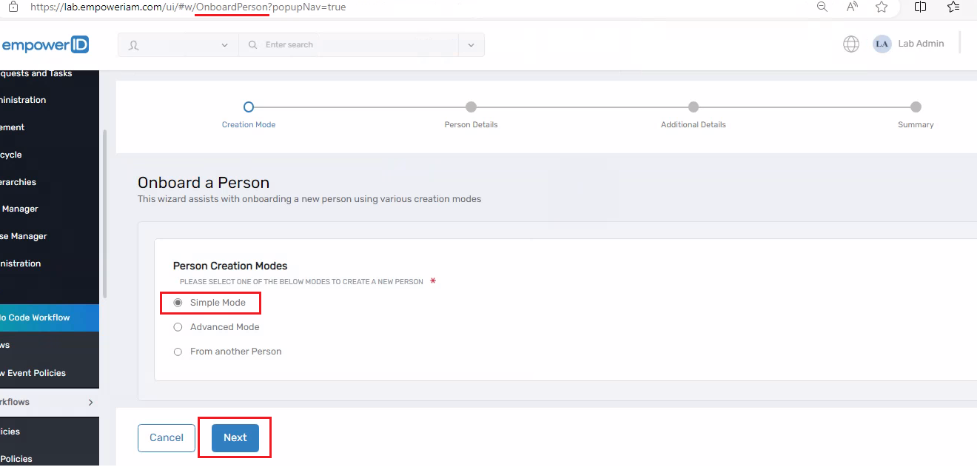Screen dimensions: 980x467
Task: Select the From another Person radio button
Action: (178, 352)
